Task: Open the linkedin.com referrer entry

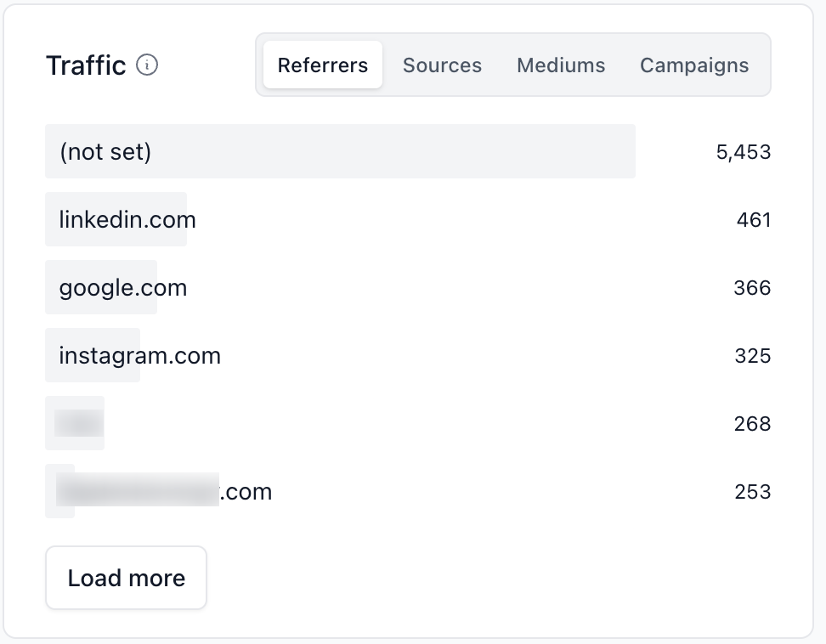Action: pos(127,220)
